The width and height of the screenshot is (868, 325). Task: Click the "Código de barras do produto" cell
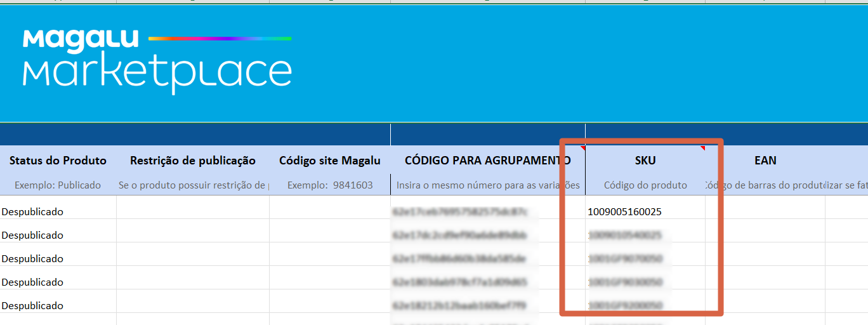coord(765,185)
